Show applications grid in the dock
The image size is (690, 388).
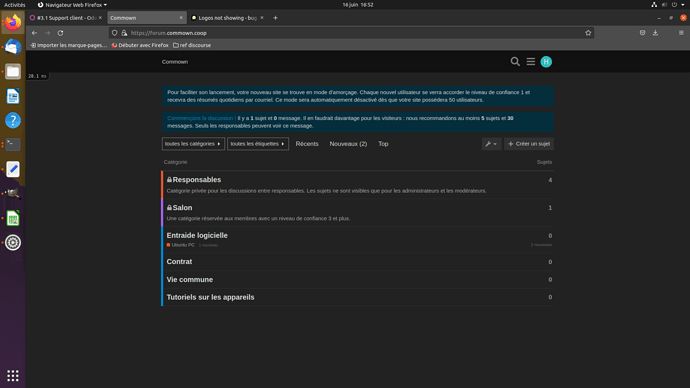coord(13,375)
